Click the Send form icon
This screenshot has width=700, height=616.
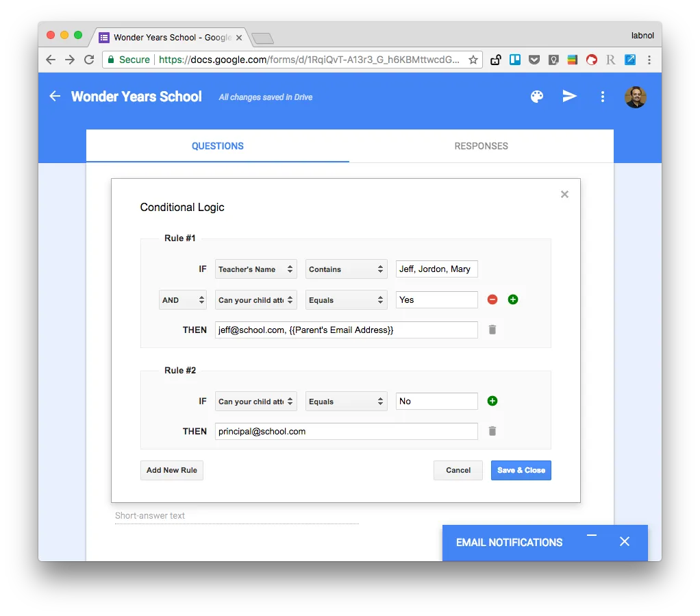pos(569,96)
